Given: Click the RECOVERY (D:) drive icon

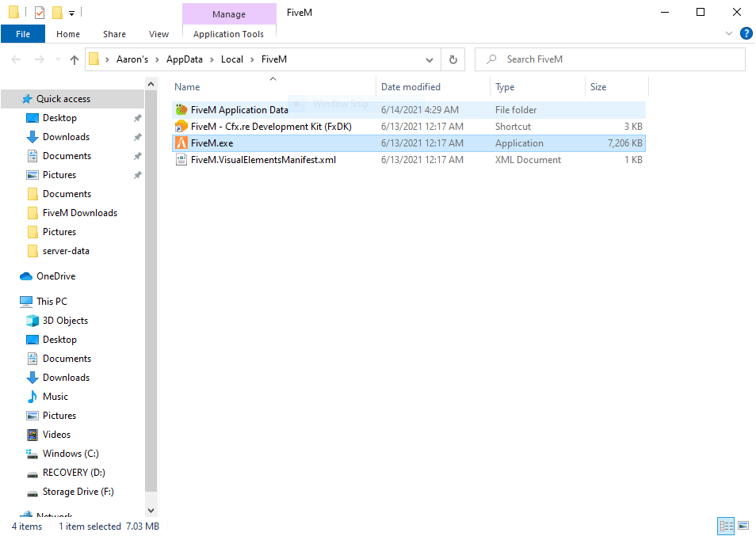Looking at the screenshot, I should 32,474.
